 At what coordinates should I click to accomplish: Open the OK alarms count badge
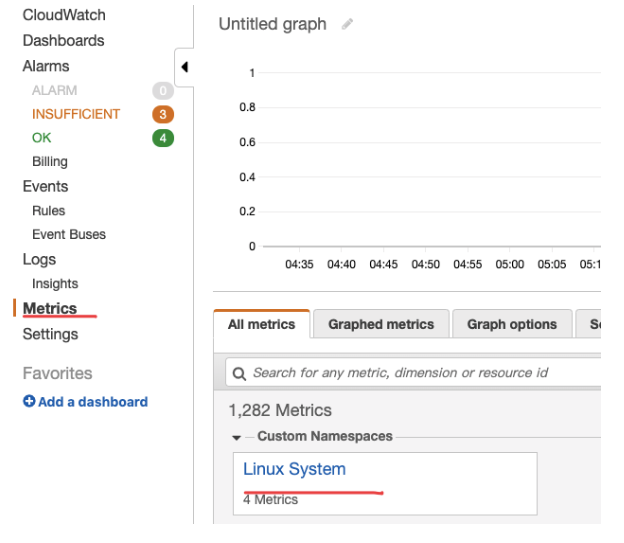[163, 138]
